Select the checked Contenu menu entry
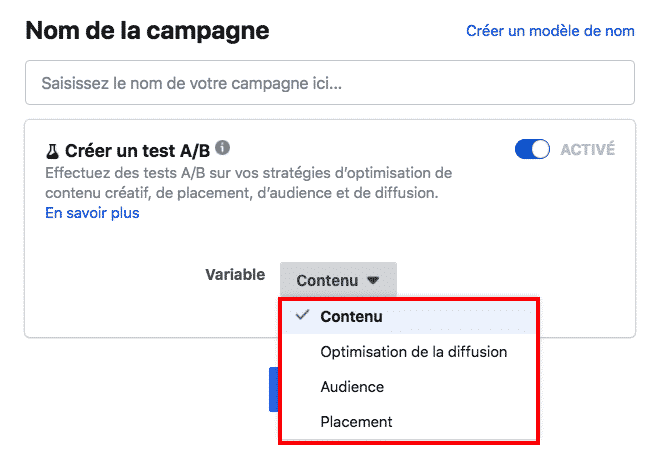Viewport: 667px width, 465px height. click(409, 317)
